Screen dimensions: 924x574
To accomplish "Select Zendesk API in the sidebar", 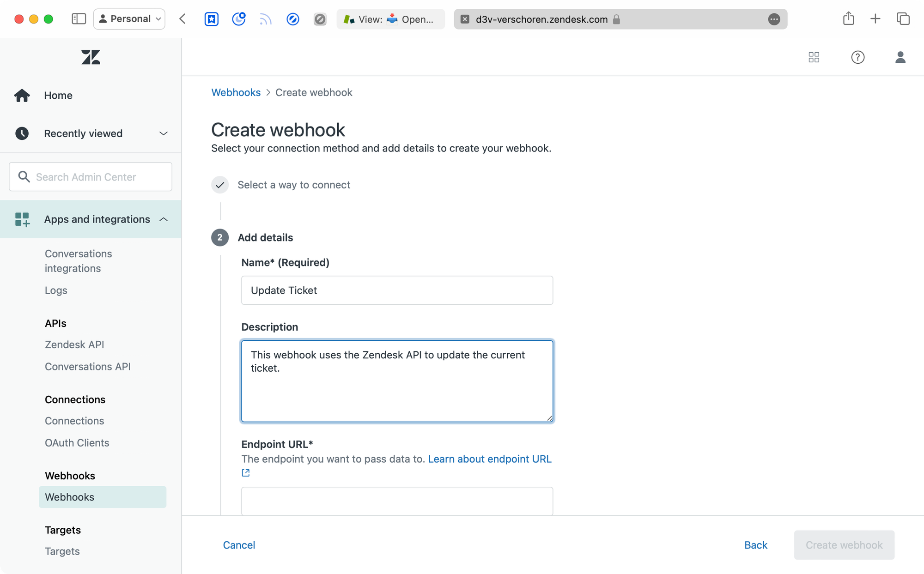I will point(74,344).
